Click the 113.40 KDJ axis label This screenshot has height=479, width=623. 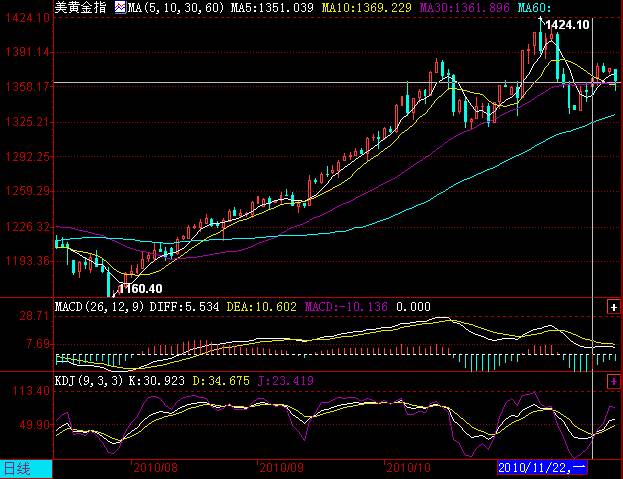31,391
